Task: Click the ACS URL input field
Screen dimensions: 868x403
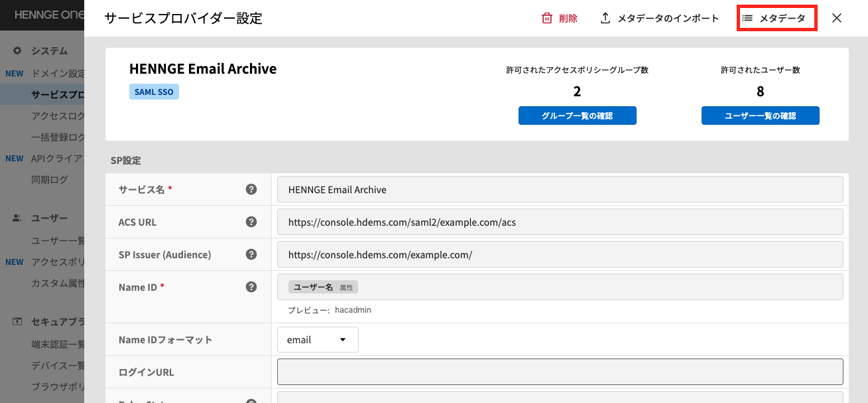Action: coord(560,222)
